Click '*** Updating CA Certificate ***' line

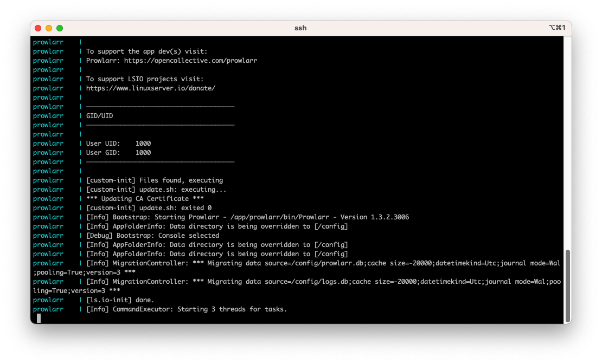tap(145, 199)
